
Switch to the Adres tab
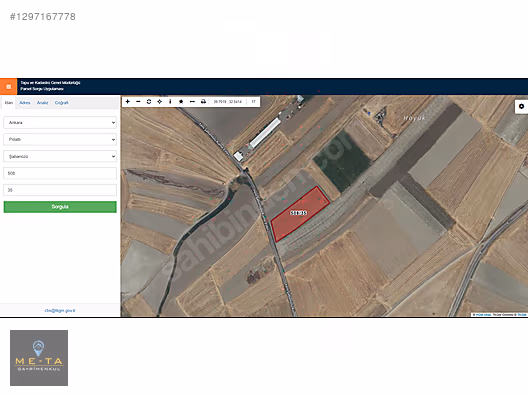tap(25, 103)
